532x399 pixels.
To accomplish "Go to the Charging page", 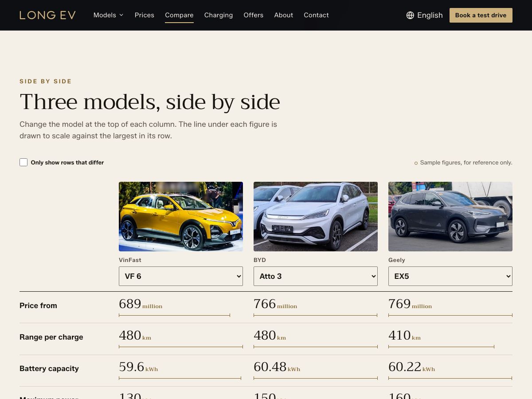I will click(x=219, y=15).
